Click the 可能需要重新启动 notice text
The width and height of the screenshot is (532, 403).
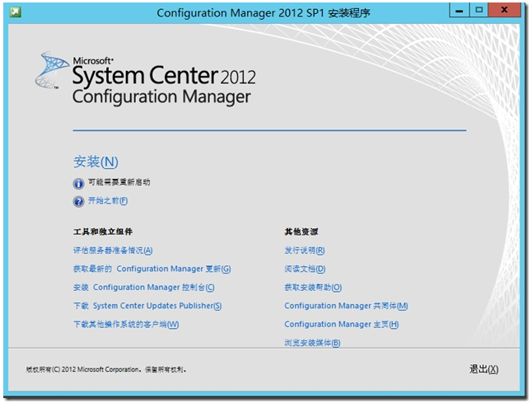click(119, 182)
